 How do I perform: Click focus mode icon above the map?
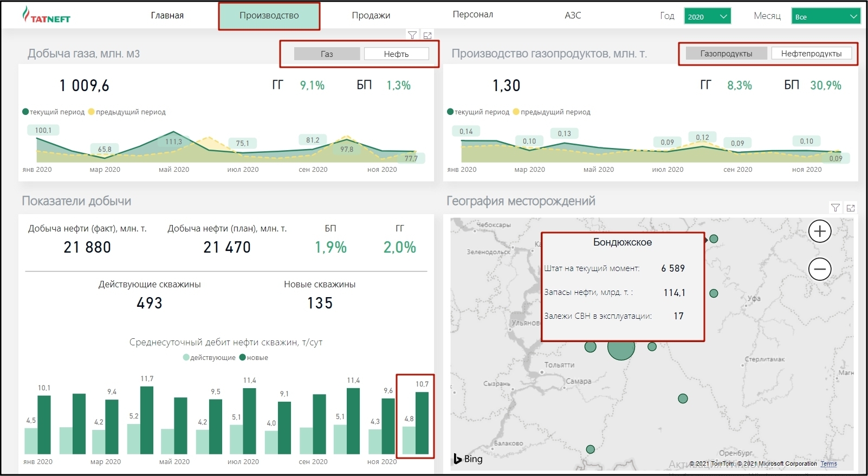pyautogui.click(x=851, y=208)
